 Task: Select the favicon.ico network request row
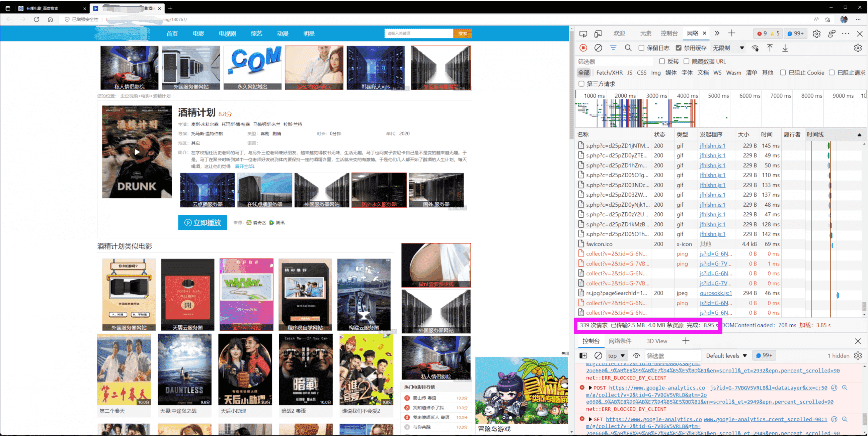coord(600,244)
